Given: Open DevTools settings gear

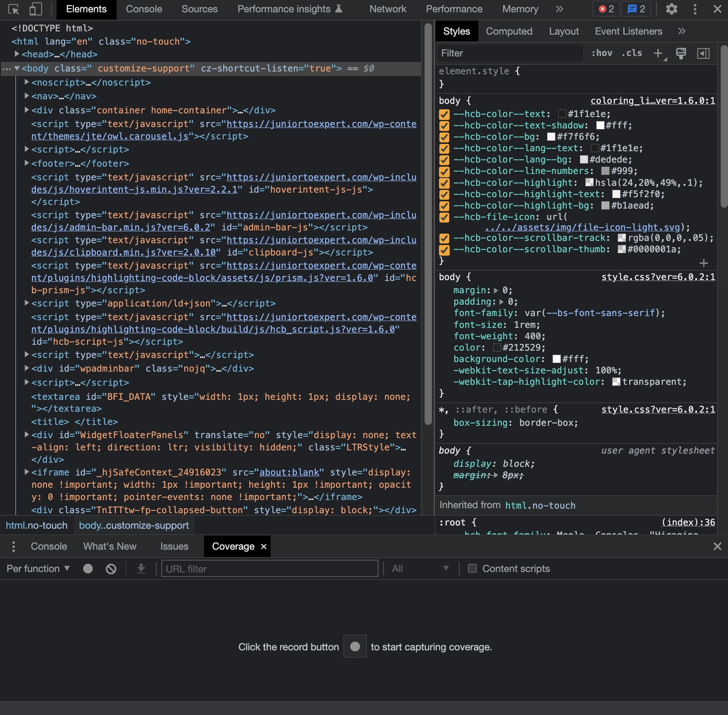Looking at the screenshot, I should pos(672,9).
